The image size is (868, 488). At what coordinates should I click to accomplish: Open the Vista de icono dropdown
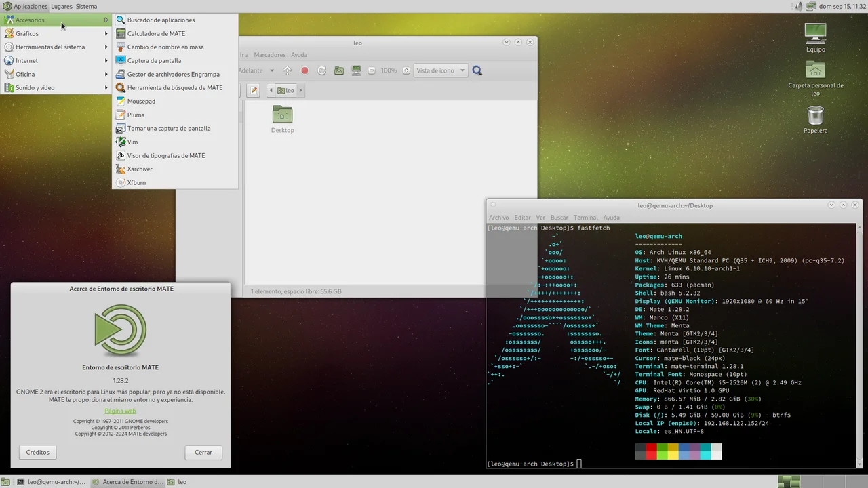(441, 70)
